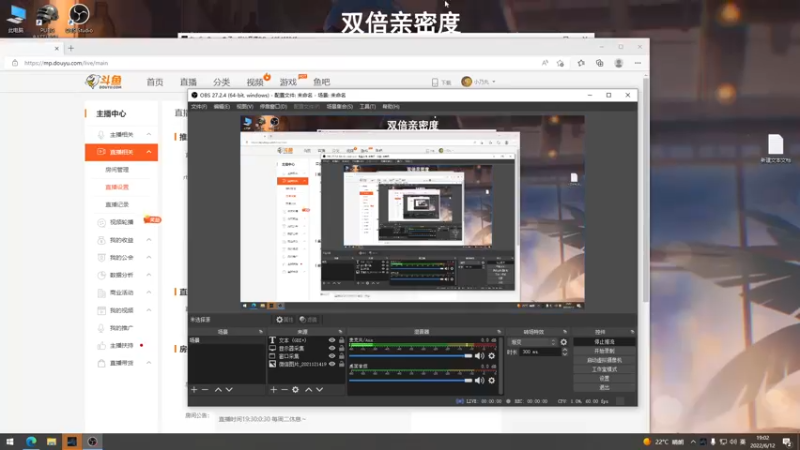Image resolution: width=800 pixels, height=450 pixels.
Task: Remove selected scene with minus icon
Action: pyautogui.click(x=205, y=390)
